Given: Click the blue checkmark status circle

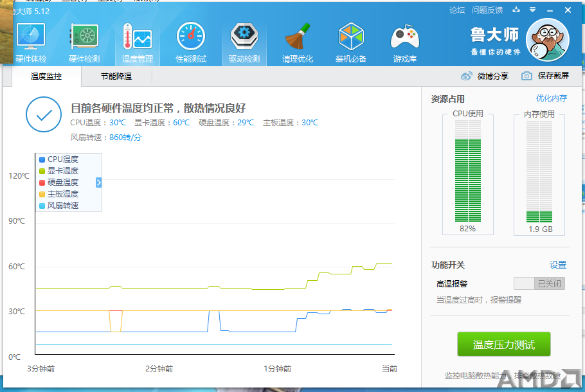Looking at the screenshot, I should 44,114.
